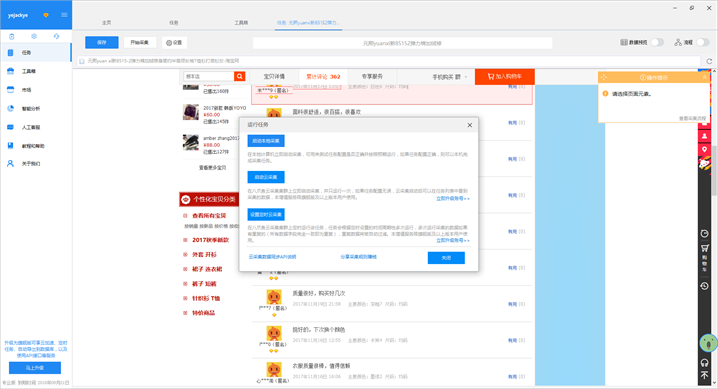
Task: Open the shopping cart icon on dark sidebar
Action: pyautogui.click(x=704, y=249)
